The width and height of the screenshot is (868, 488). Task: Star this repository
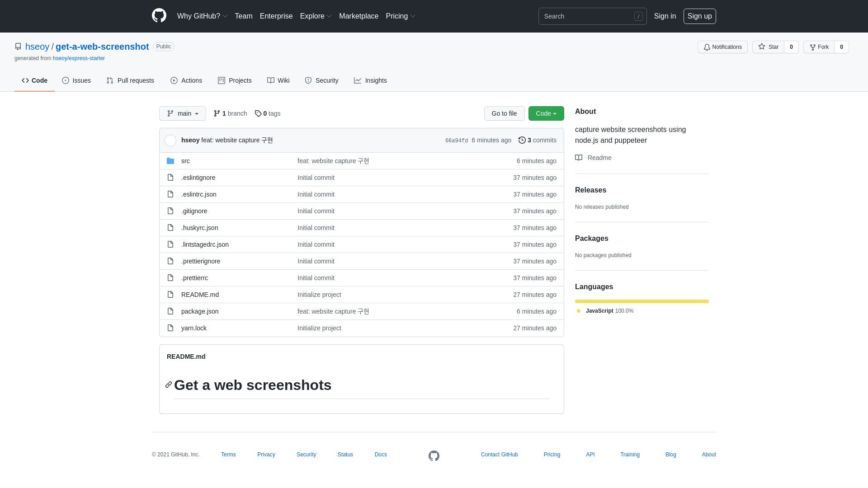[768, 47]
